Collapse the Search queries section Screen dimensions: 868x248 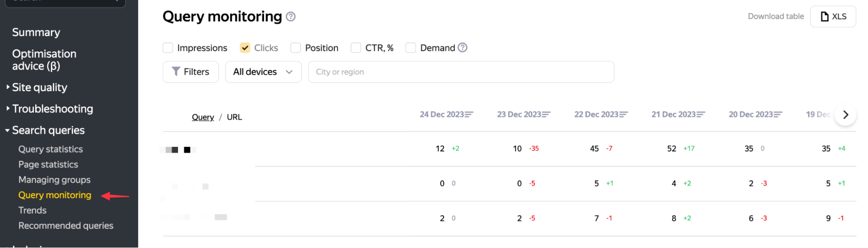coord(48,130)
